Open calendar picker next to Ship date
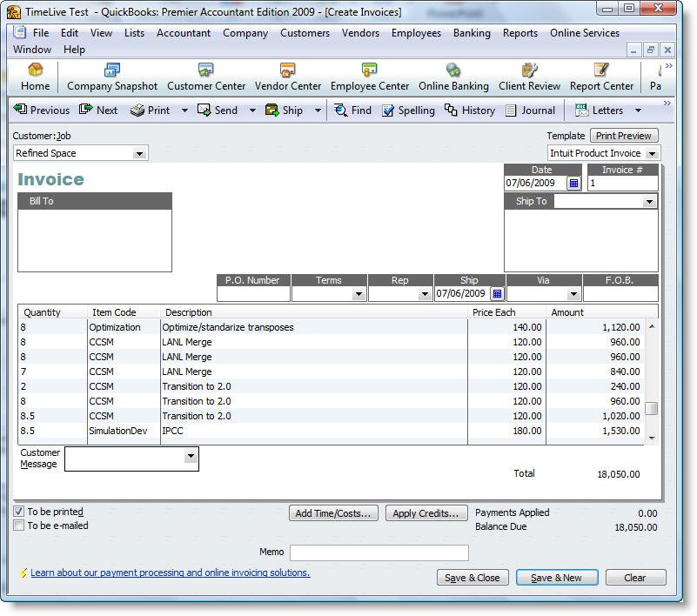This screenshot has width=697, height=616. point(497,294)
